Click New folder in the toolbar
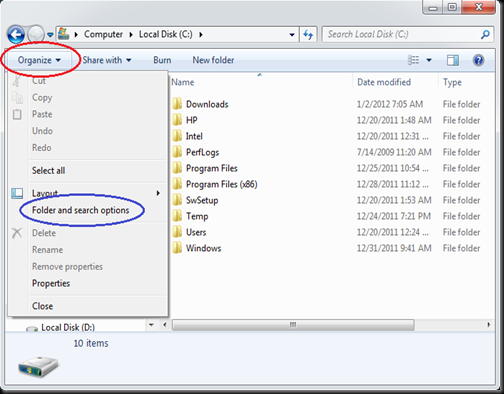Viewport: 504px width, 394px height. [213, 60]
